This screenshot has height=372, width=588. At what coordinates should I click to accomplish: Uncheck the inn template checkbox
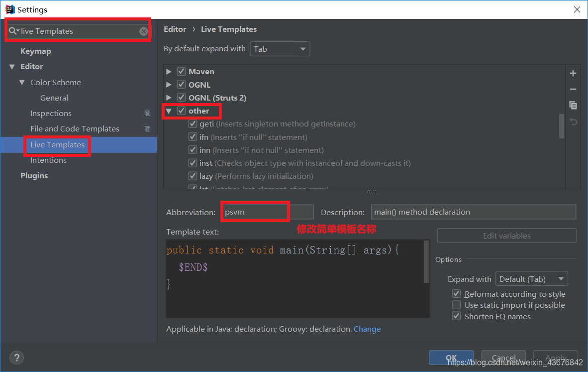[193, 150]
